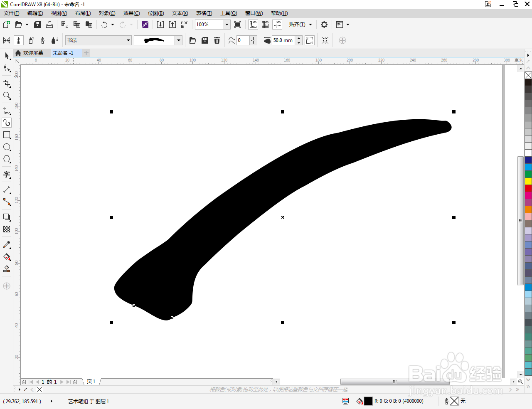Toggle Show Grid
Screen dimensions: 532x409
click(265, 25)
